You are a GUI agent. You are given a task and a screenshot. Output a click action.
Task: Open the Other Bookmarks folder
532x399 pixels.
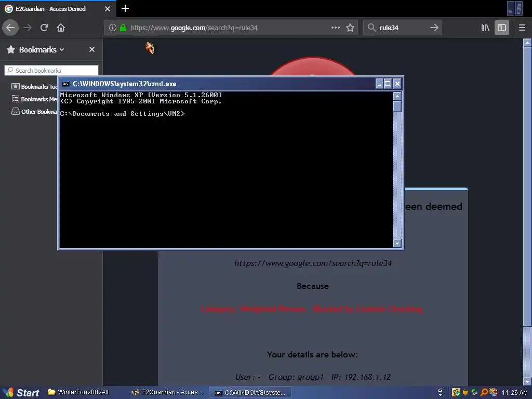[35, 112]
